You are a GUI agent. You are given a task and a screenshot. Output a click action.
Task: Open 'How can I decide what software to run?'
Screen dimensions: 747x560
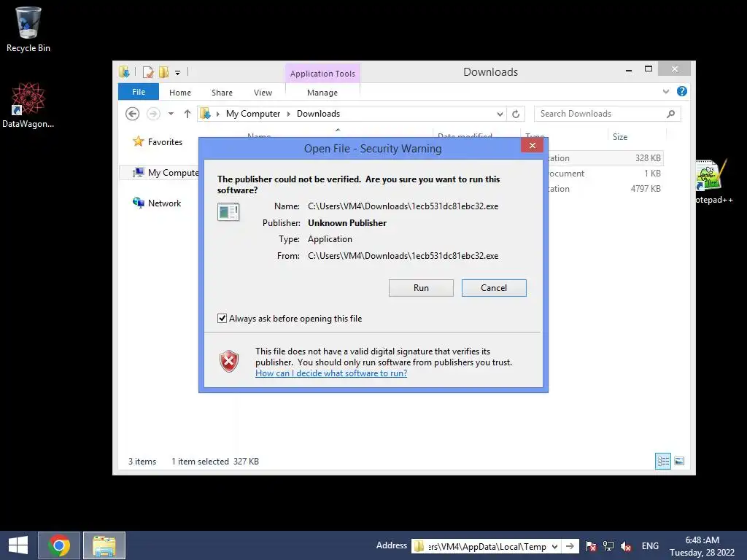click(x=331, y=373)
